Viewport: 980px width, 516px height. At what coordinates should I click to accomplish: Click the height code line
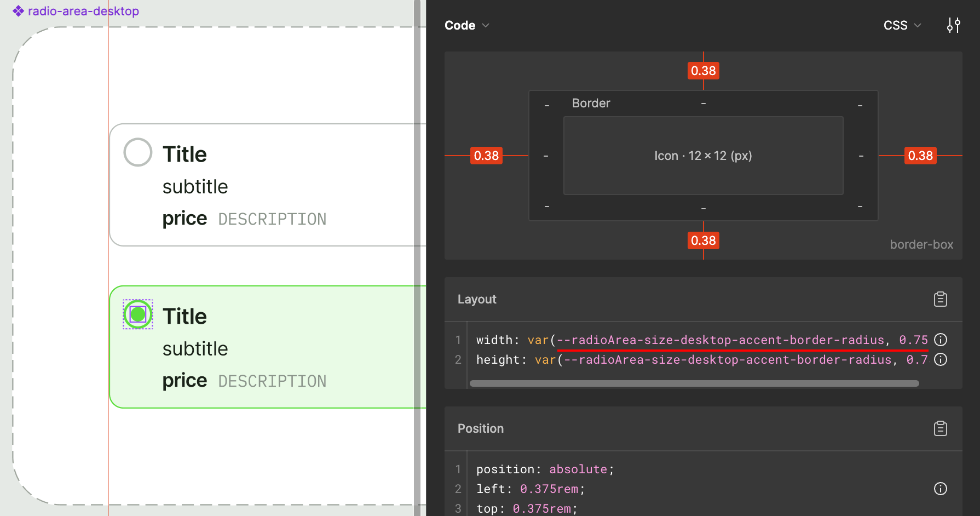point(702,359)
